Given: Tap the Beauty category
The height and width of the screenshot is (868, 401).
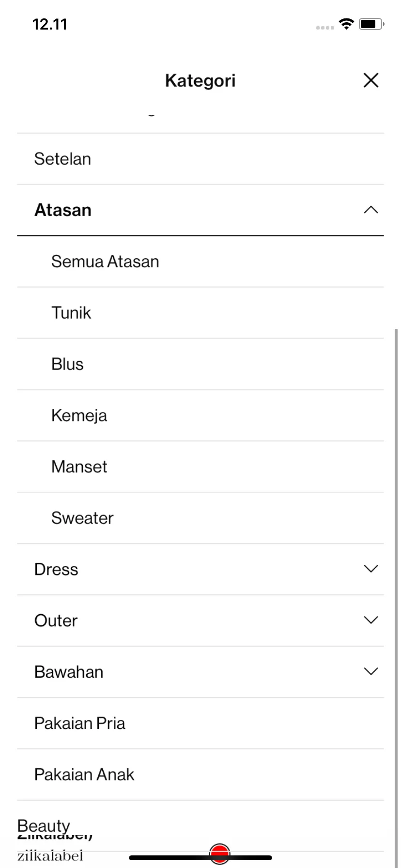Looking at the screenshot, I should coord(44,826).
